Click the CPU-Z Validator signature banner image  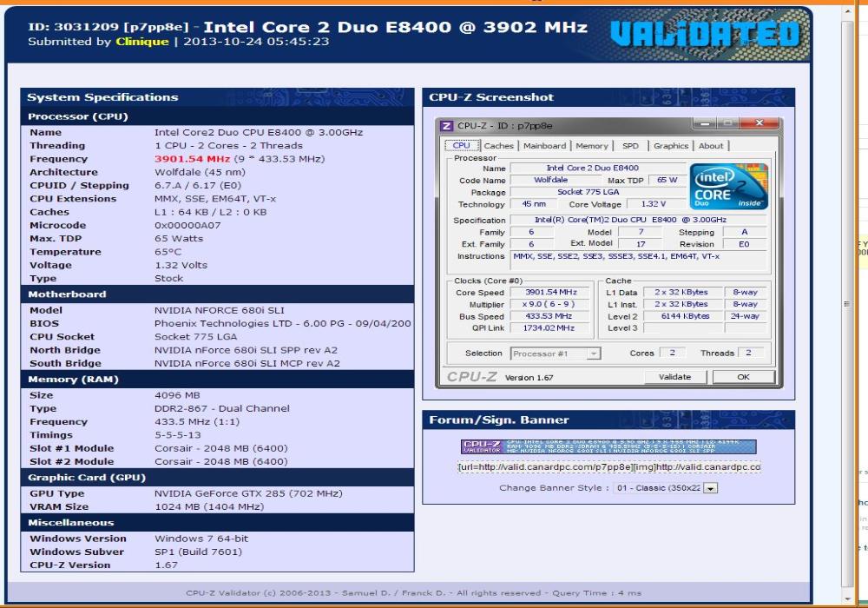click(608, 446)
